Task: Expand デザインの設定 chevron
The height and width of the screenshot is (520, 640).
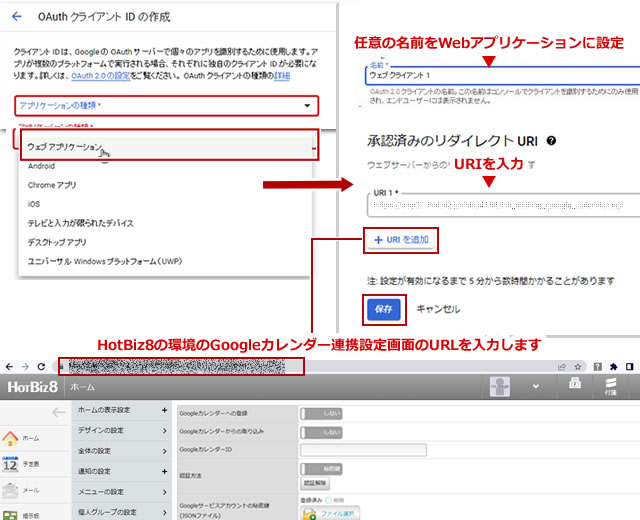Action: (x=164, y=430)
